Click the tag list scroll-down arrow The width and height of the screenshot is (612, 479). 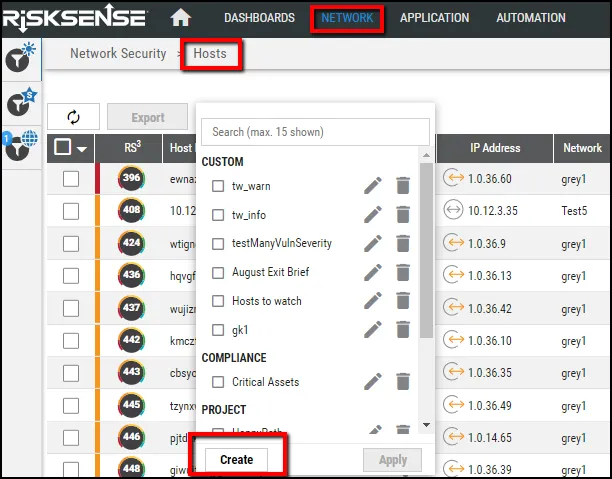point(426,425)
